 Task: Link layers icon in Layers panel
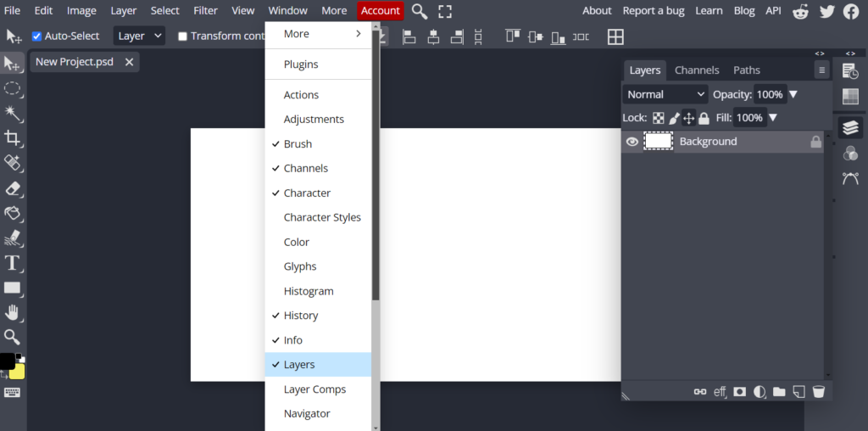[699, 392]
